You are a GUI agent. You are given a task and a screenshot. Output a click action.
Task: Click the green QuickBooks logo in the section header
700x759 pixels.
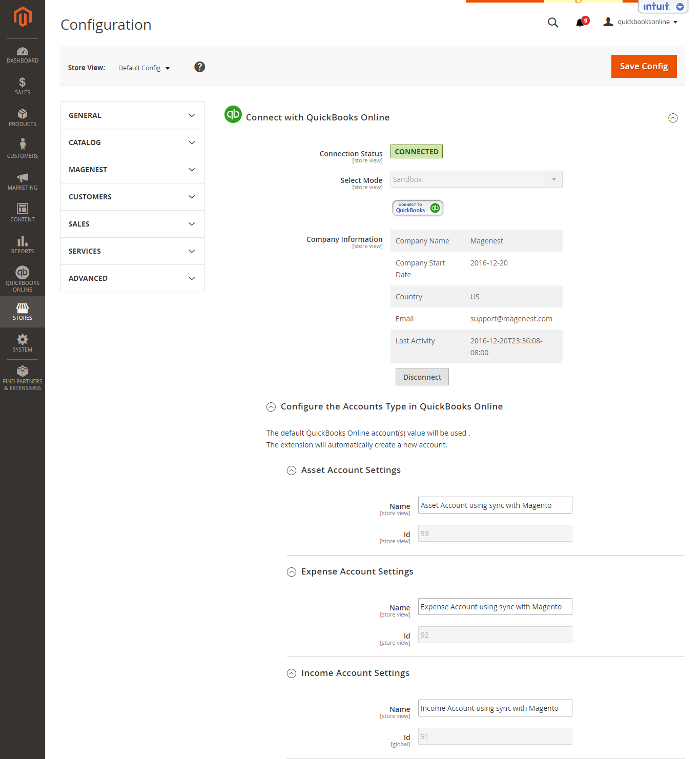coord(233,114)
